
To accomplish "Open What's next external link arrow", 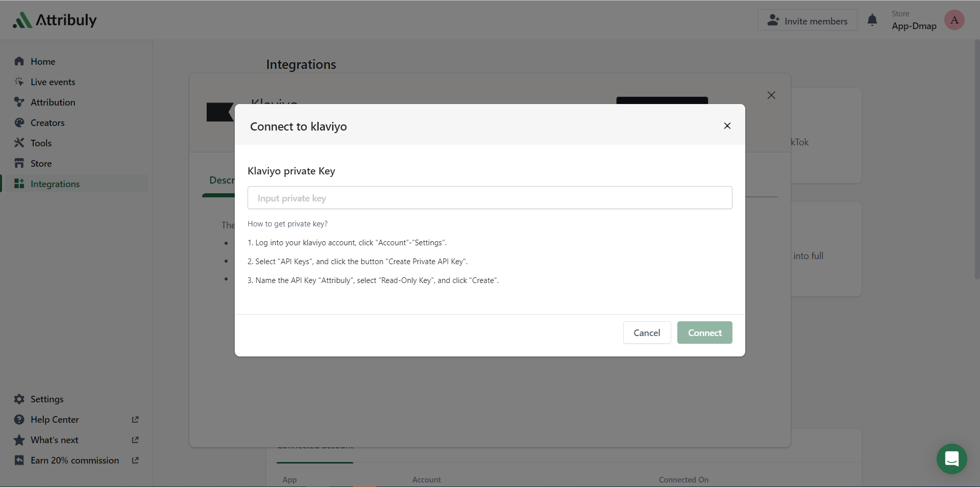I will (x=135, y=440).
